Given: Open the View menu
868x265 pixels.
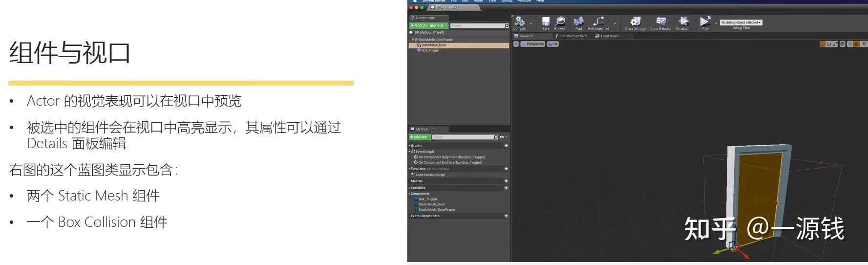Looking at the screenshot, I should pos(492,1).
